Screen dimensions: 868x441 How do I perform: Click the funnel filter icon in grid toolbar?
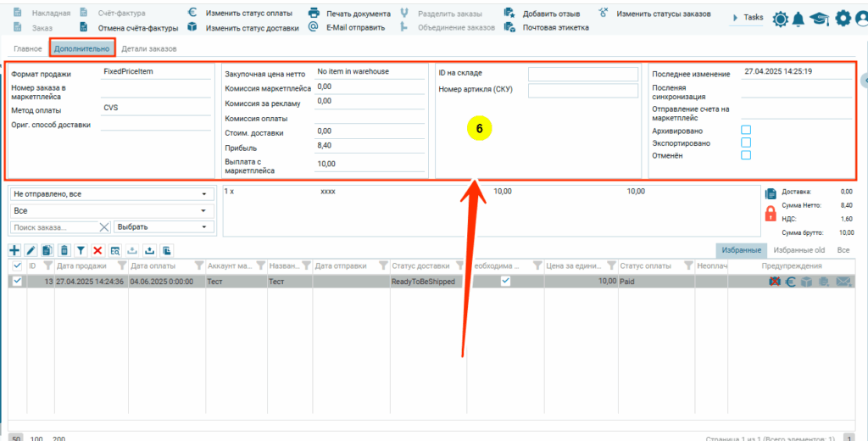click(81, 250)
